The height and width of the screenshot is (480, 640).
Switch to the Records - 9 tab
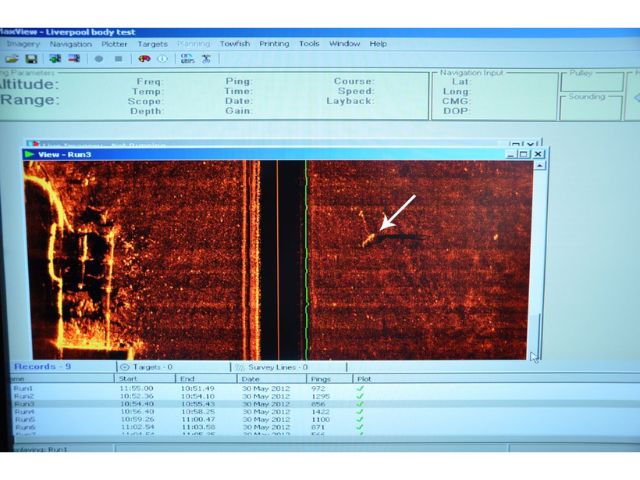(42, 367)
